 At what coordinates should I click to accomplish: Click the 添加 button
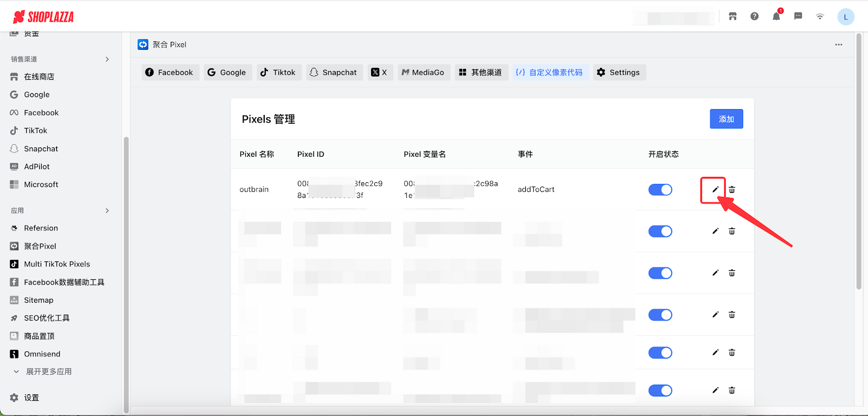(x=726, y=119)
